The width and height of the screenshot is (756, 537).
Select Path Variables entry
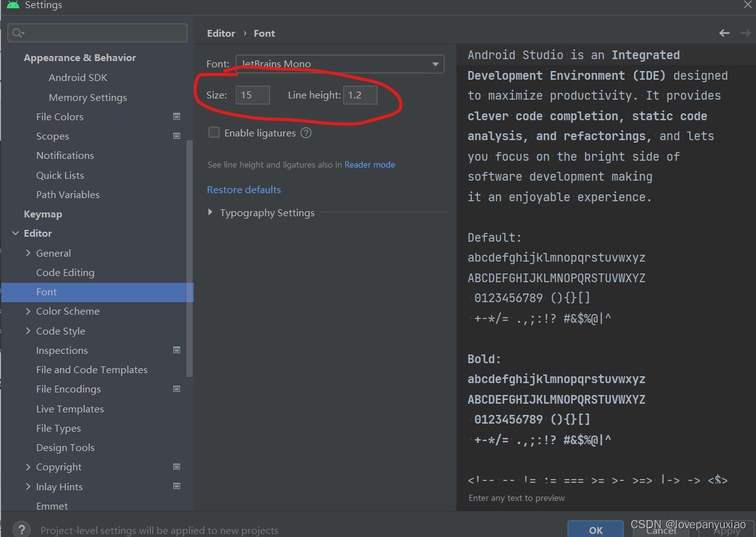click(68, 194)
